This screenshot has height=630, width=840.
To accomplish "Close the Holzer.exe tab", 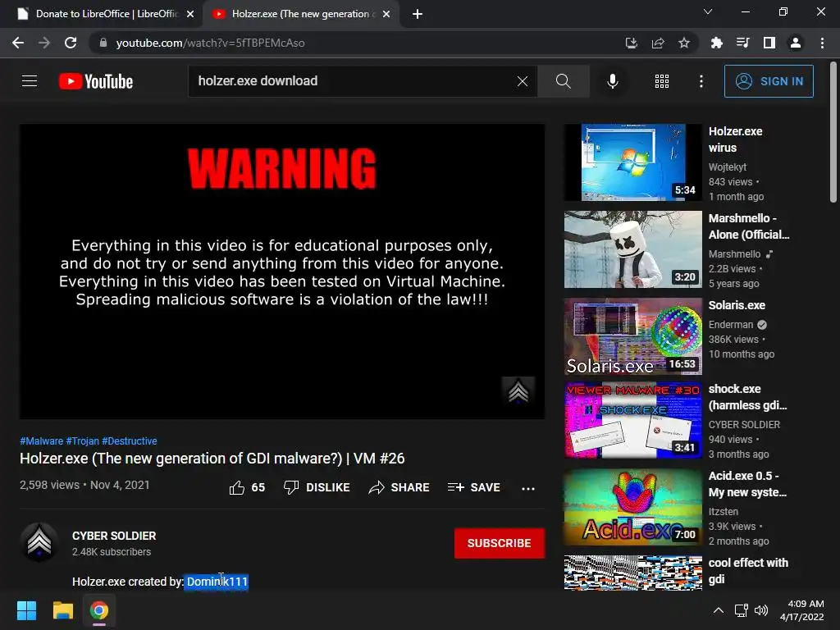I will [386, 15].
